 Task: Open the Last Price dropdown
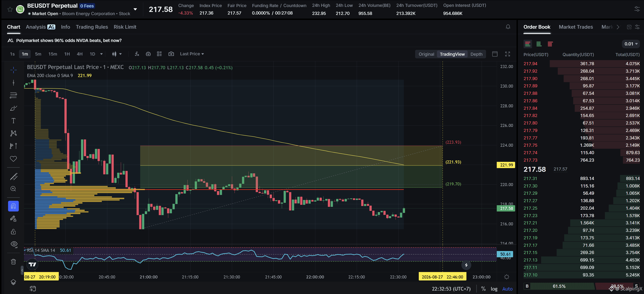point(192,54)
